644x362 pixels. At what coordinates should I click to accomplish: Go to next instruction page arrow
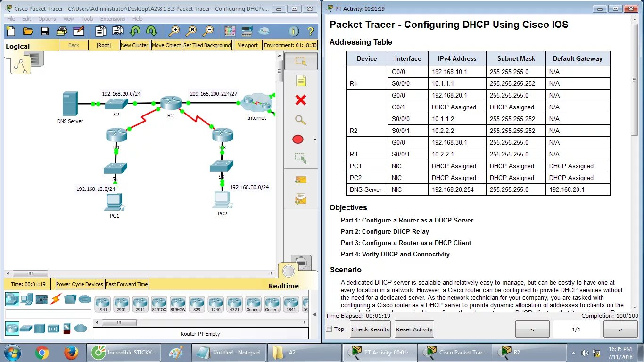pos(620,329)
